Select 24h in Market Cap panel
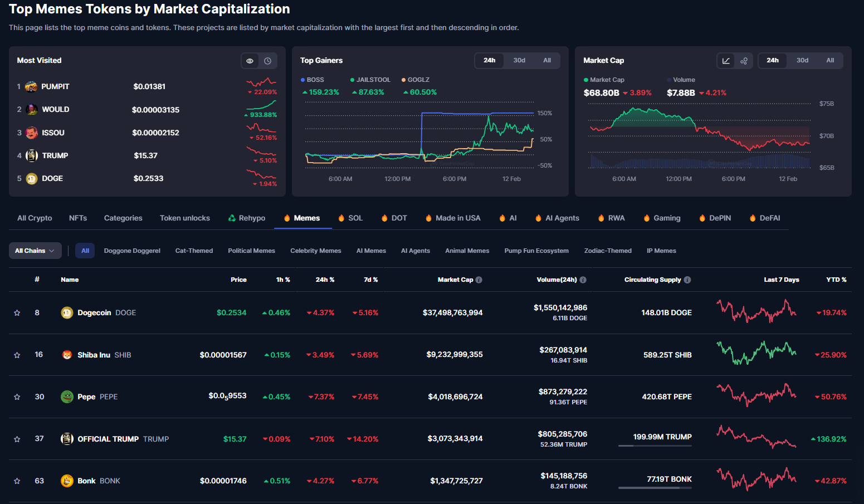This screenshot has width=864, height=504. (773, 61)
